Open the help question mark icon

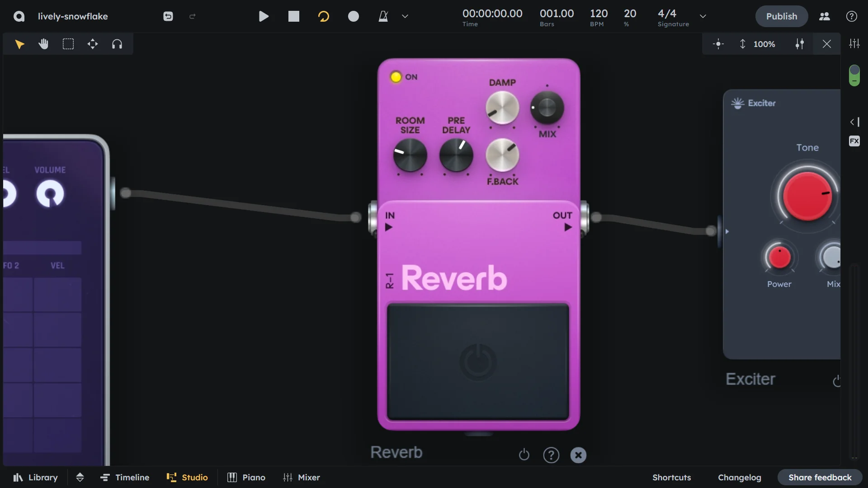852,16
